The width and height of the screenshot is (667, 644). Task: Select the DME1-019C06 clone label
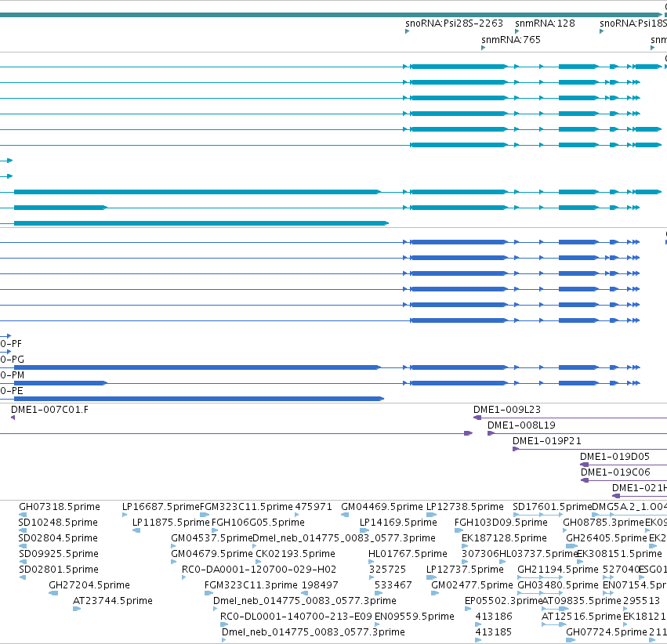[615, 472]
